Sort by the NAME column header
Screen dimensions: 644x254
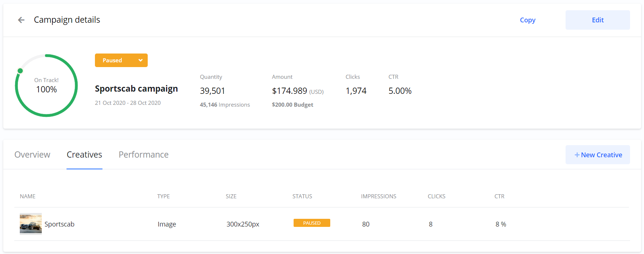(27, 196)
